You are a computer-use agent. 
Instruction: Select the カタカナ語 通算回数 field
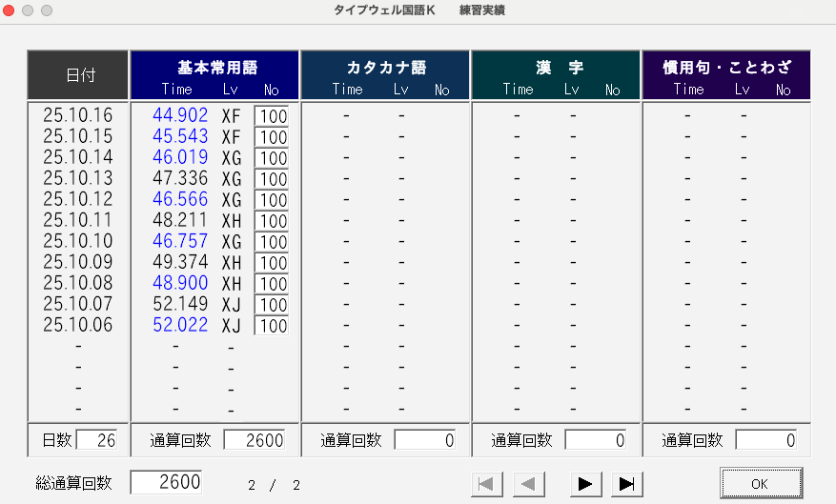425,440
